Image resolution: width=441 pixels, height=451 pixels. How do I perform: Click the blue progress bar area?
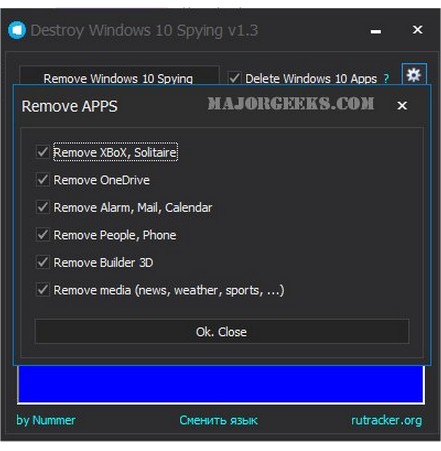[x=221, y=384]
